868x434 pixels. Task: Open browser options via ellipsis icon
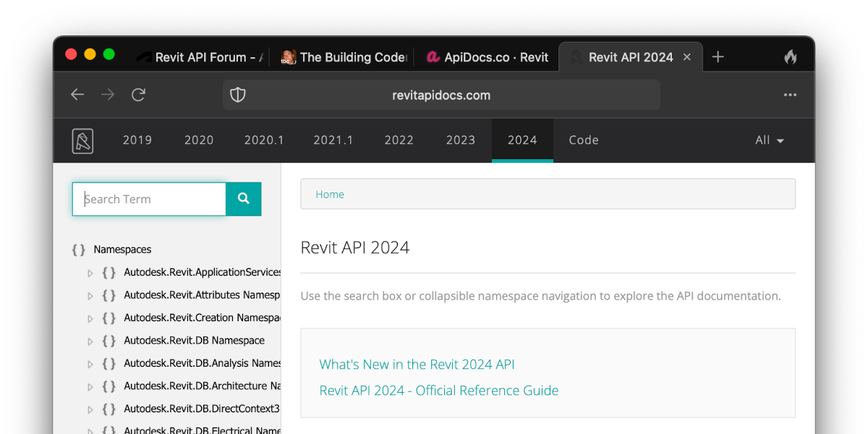pos(790,95)
